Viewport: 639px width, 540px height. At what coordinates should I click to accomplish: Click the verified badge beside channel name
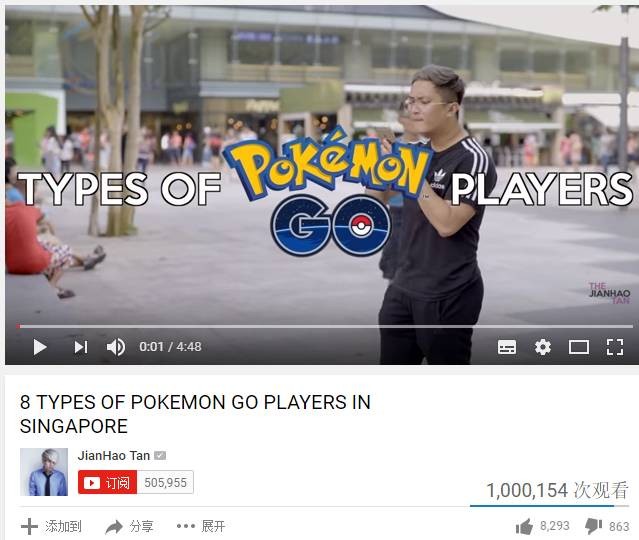(x=160, y=456)
